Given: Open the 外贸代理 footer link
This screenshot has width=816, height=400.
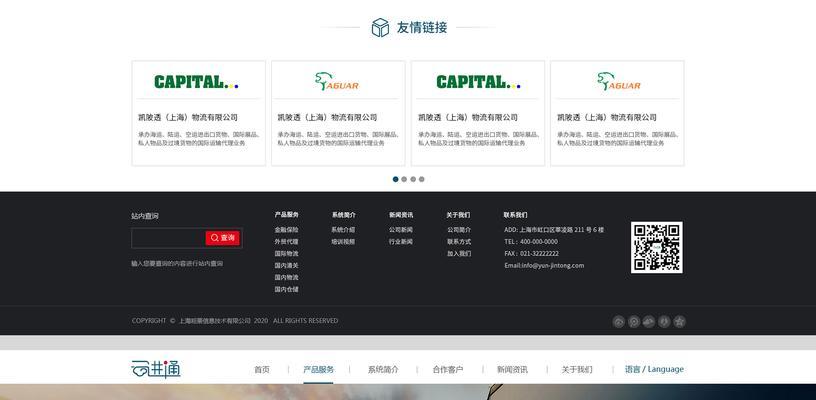Looking at the screenshot, I should 287,241.
